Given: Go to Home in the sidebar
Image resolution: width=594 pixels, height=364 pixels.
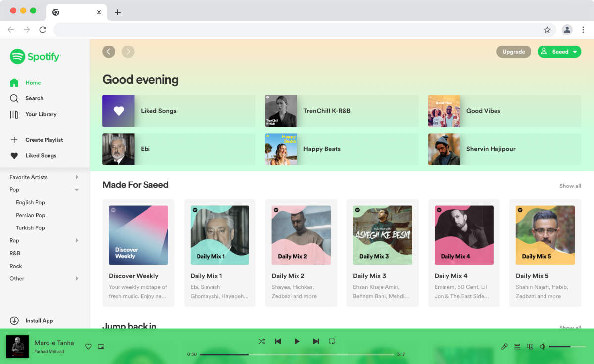Looking at the screenshot, I should click(33, 83).
